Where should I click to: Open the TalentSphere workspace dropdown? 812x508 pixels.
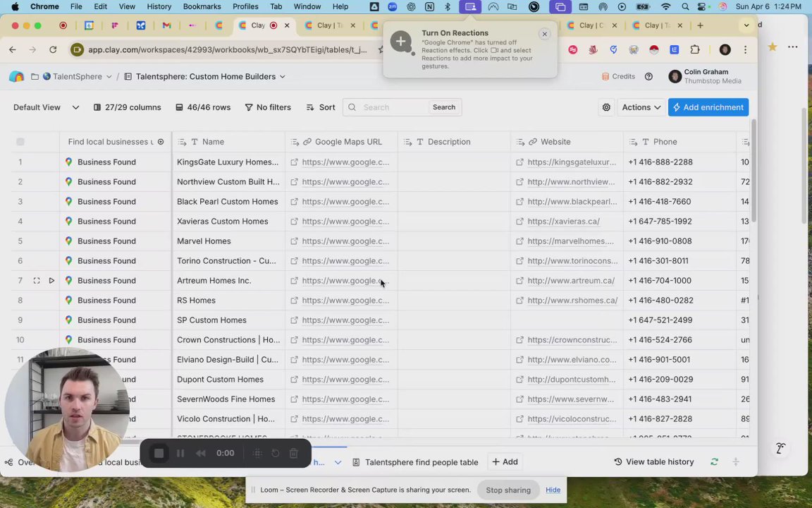[x=109, y=77]
